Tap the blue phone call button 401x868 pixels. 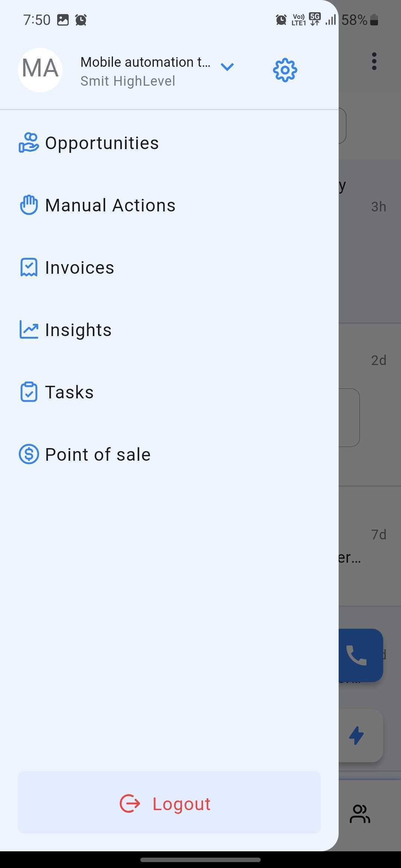pyautogui.click(x=361, y=655)
